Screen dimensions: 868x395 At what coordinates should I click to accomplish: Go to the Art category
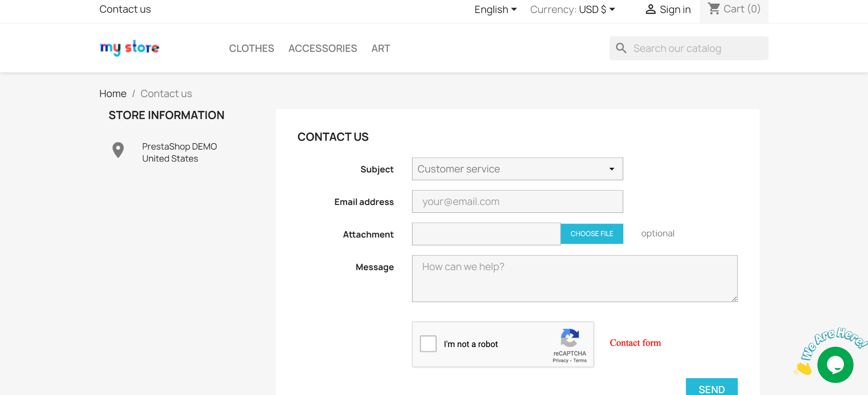pos(381,48)
